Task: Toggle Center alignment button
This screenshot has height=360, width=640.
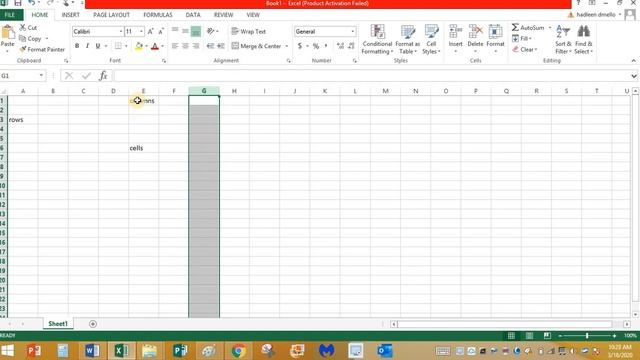Action: pos(185,46)
